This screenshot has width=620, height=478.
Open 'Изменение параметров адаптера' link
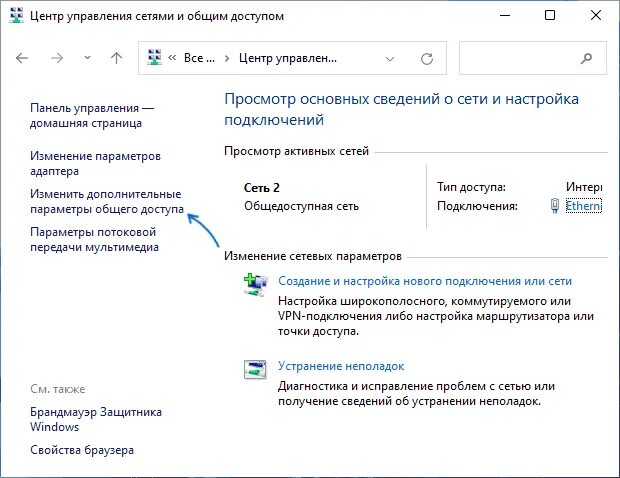click(95, 164)
